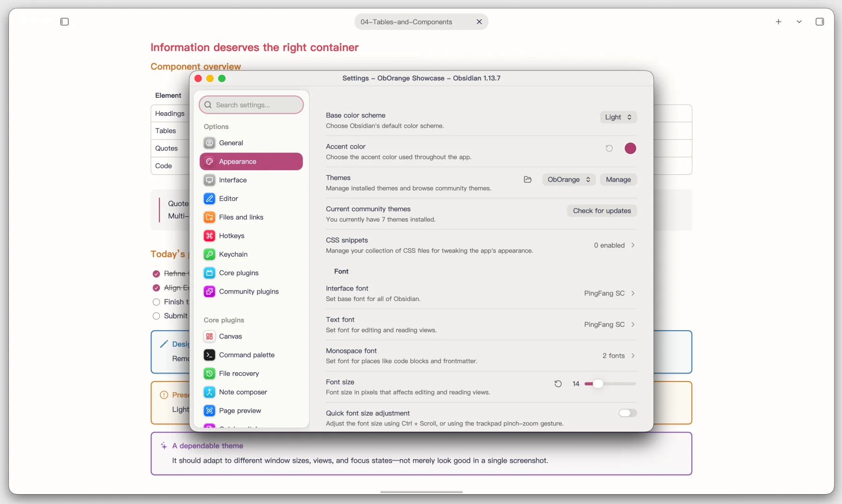Click the Keychain key icon
This screenshot has height=504, width=842.
tap(210, 254)
